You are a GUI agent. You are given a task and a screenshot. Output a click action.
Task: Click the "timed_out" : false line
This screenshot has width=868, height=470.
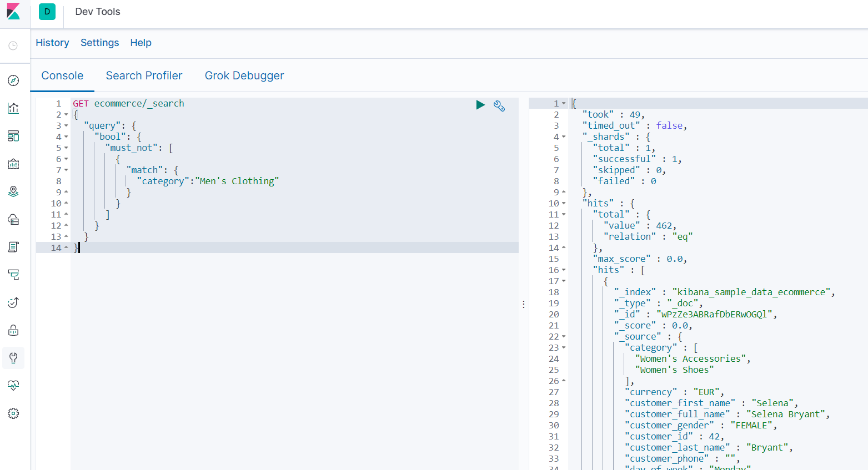(x=635, y=125)
